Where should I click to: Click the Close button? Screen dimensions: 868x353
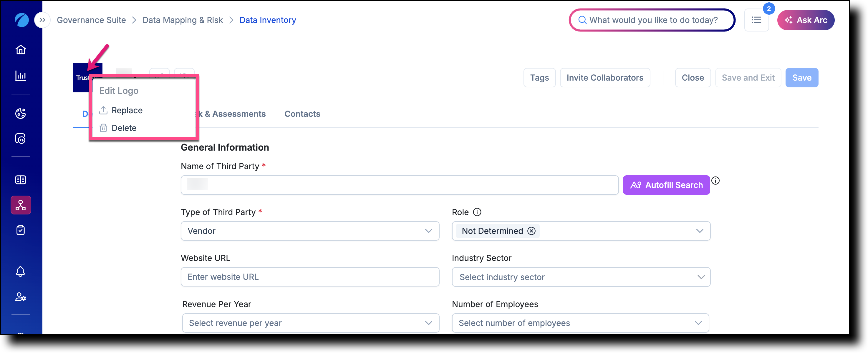coord(693,78)
